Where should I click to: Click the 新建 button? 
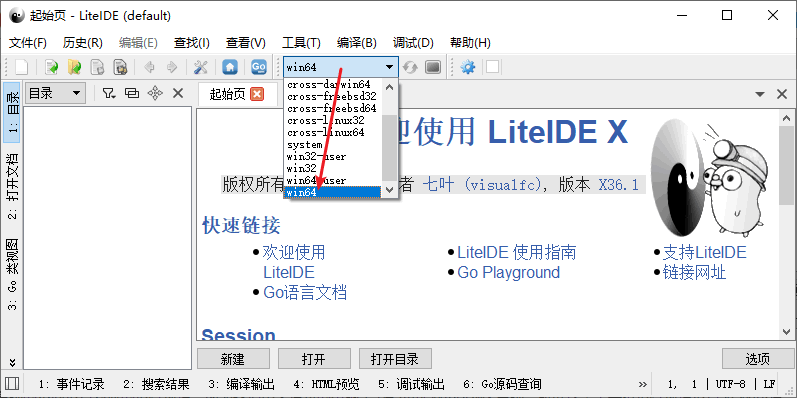[233, 359]
